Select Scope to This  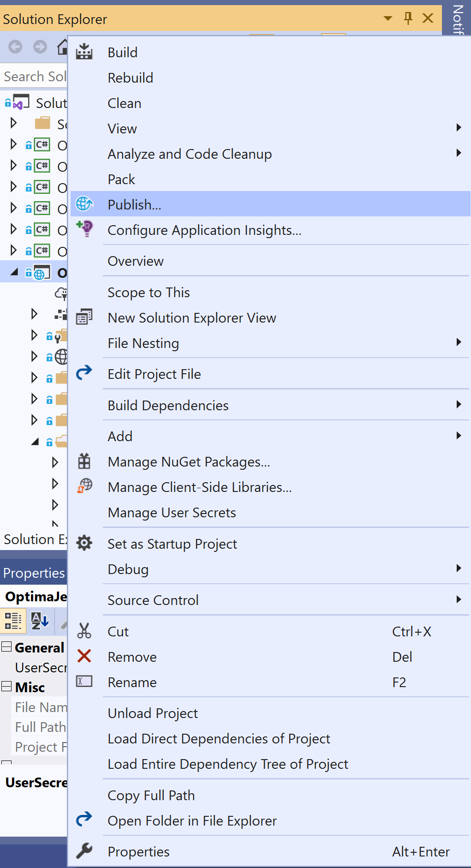point(270,292)
